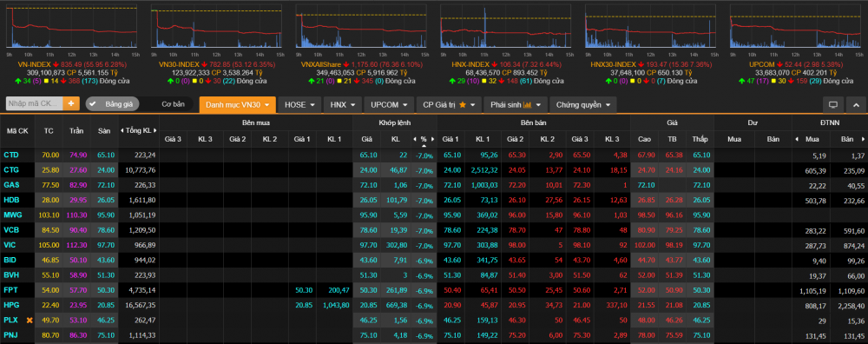Open the Chứng quyền warrants dropdown

coord(583,104)
